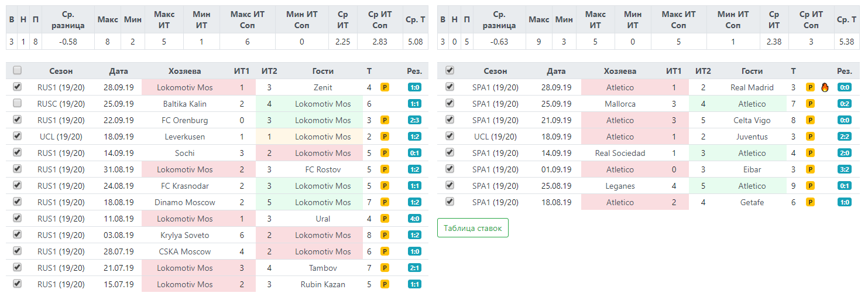The width and height of the screenshot is (868, 296).
Task: Click the Сезон column header in Lokomotiv table
Action: 61,71
